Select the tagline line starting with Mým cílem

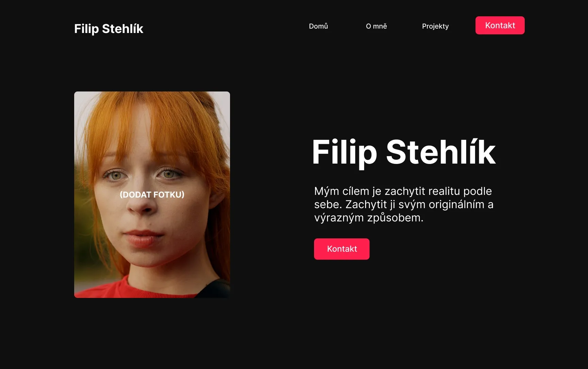coord(403,191)
